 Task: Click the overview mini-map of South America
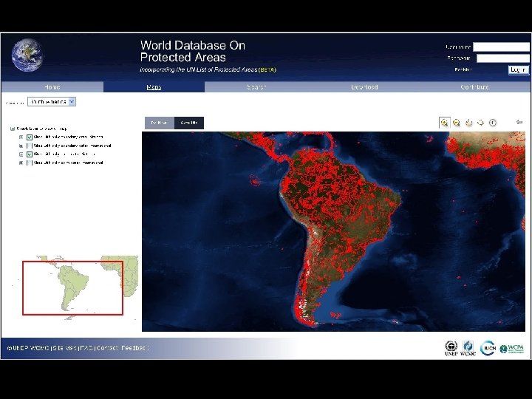[73, 287]
